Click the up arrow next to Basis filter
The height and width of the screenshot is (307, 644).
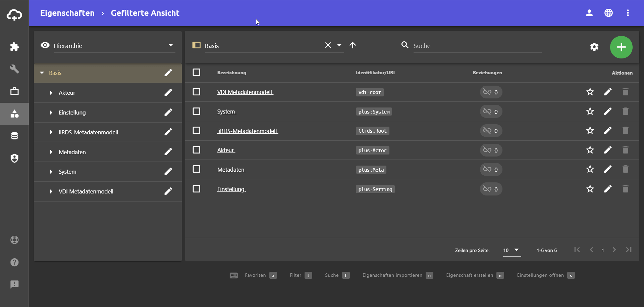(353, 45)
